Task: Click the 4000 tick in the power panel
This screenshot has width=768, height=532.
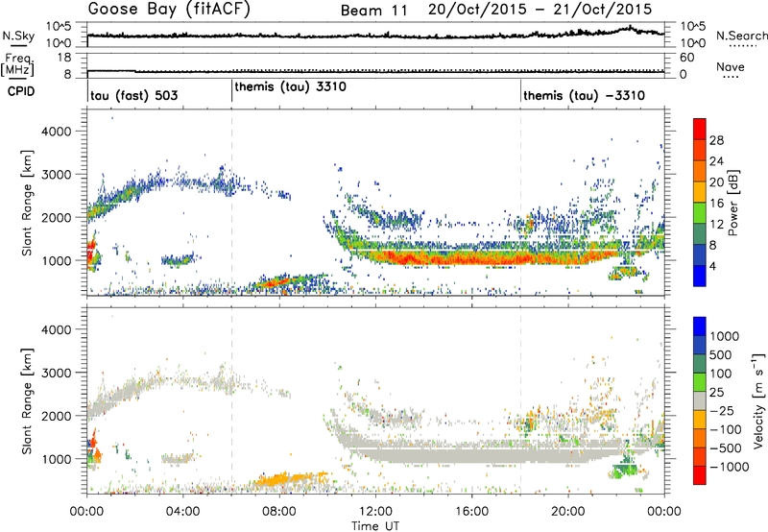Action: pyautogui.click(x=57, y=132)
